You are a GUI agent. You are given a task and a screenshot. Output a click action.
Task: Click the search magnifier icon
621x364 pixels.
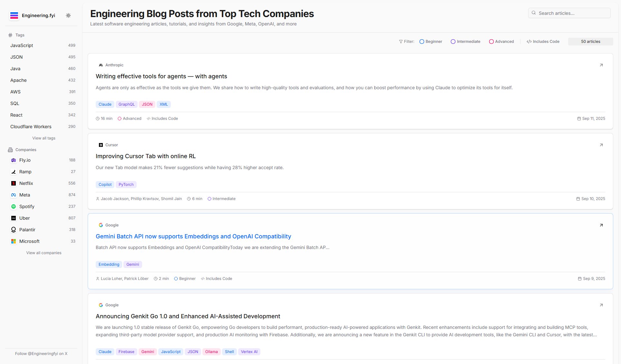534,13
